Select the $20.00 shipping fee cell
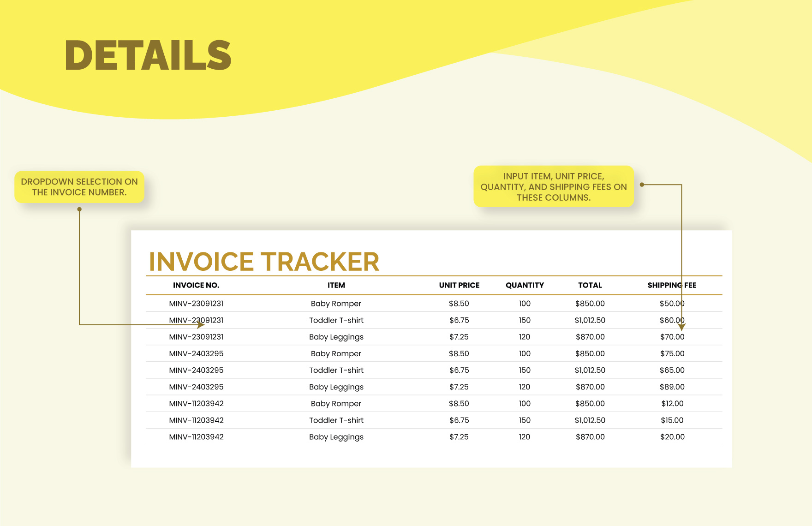This screenshot has width=812, height=526. 672,436
